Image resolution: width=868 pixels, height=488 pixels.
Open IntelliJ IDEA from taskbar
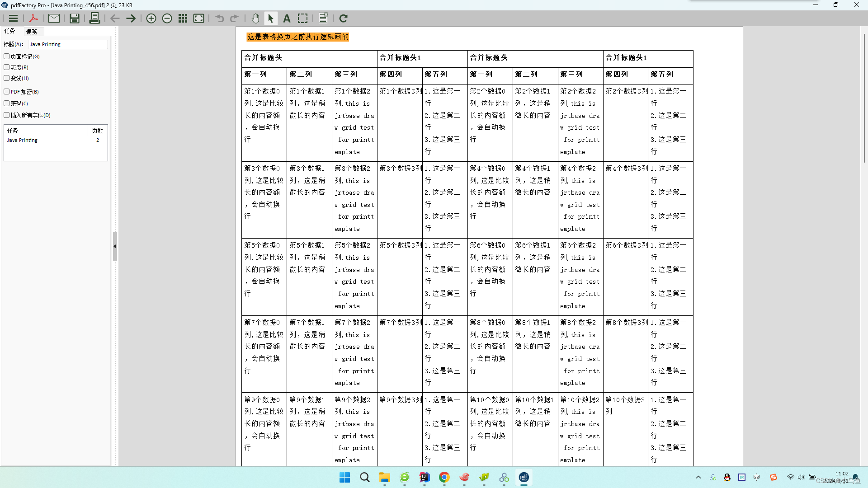(425, 477)
